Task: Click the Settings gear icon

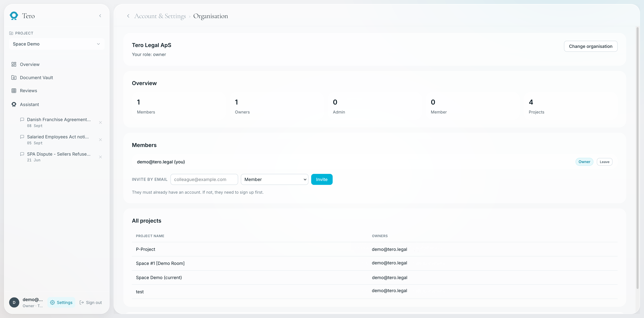Action: 52,302
